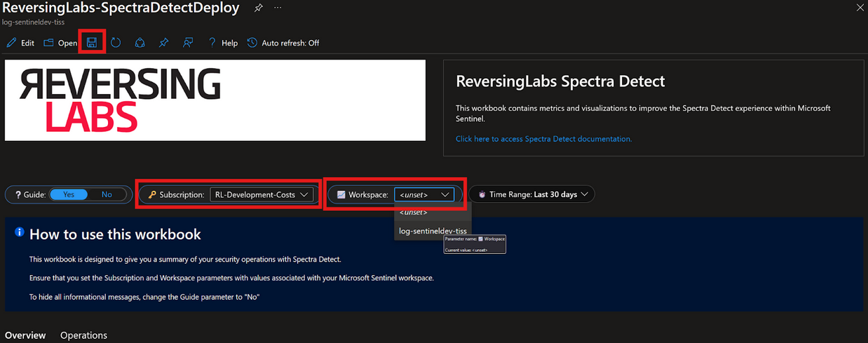Open a workbook via Open button
This screenshot has width=868, height=343.
point(60,43)
